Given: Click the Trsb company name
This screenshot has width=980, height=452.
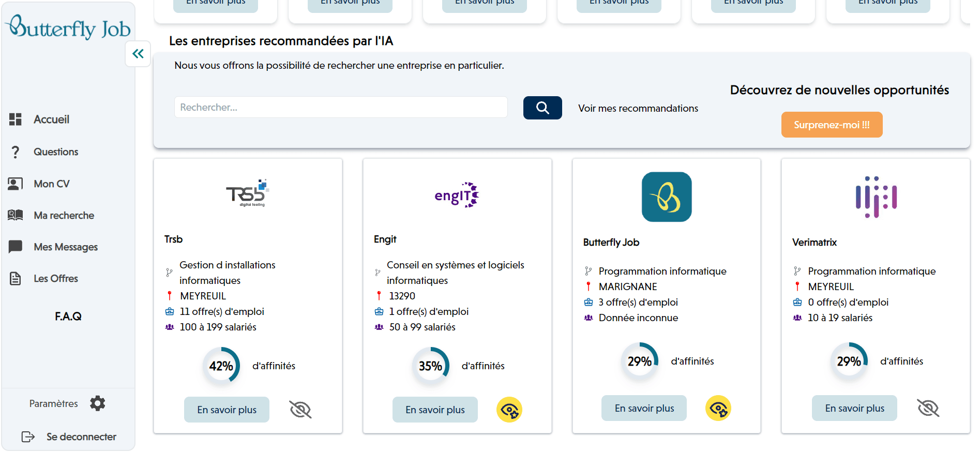Looking at the screenshot, I should coord(173,239).
